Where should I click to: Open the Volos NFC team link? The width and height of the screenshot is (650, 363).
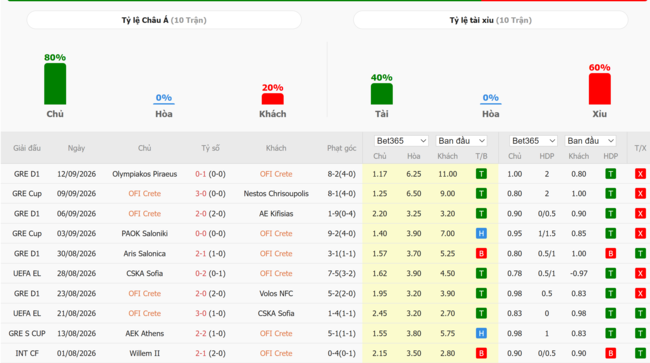276,293
